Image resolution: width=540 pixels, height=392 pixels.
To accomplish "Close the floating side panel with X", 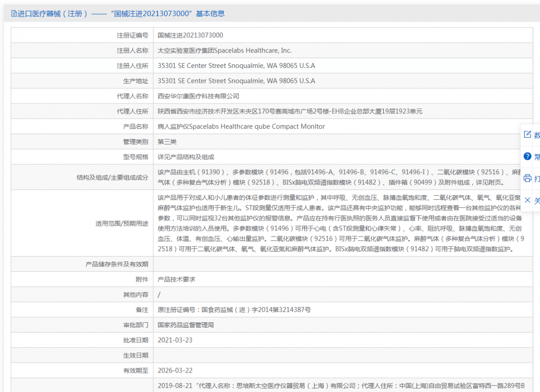I will [x=527, y=200].
